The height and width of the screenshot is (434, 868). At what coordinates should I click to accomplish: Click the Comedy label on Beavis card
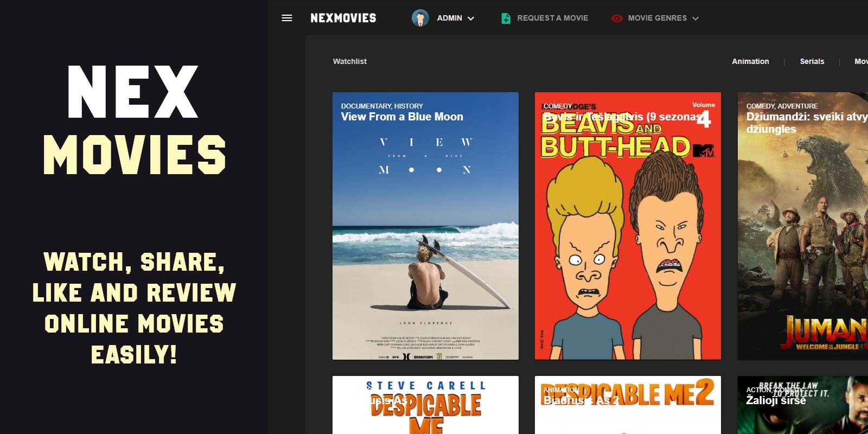(558, 106)
